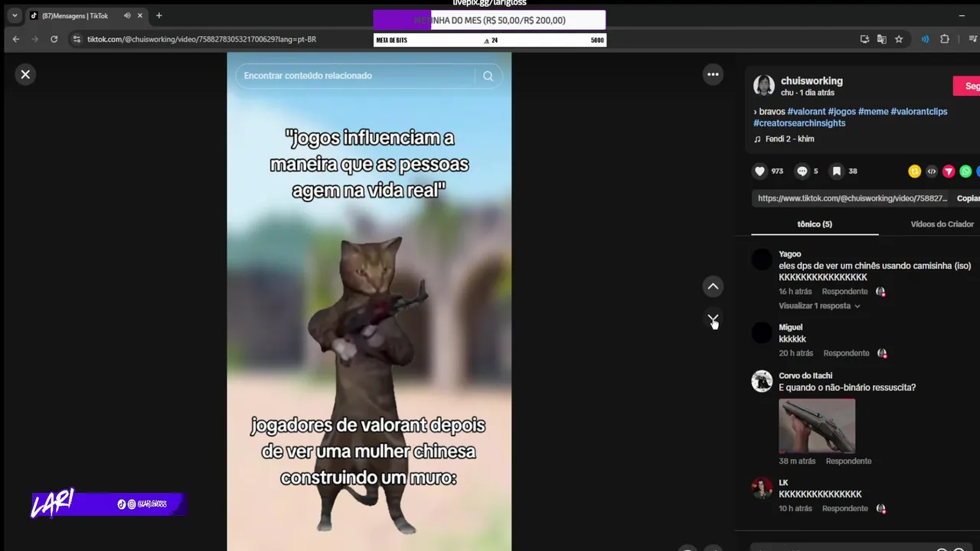The image size is (980, 551).
Task: Mute the TikTok tab audio icon
Action: 127,15
